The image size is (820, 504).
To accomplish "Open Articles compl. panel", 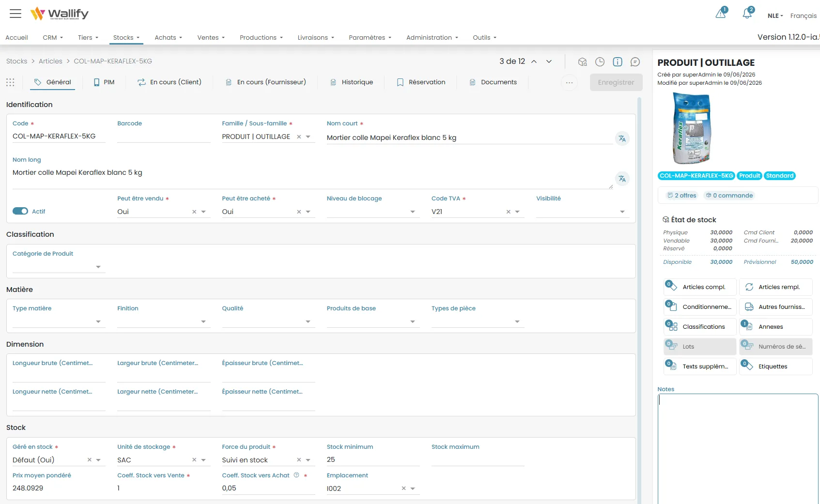I will point(700,287).
